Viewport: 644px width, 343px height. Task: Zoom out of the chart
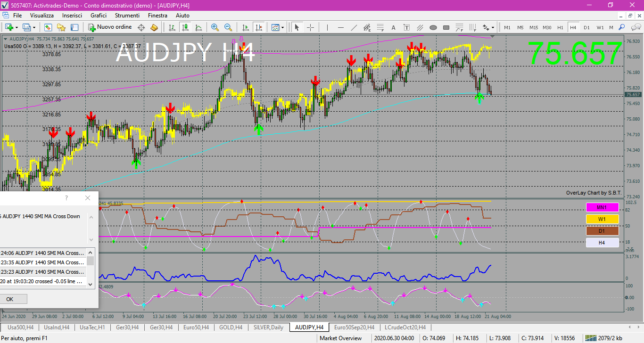point(228,27)
